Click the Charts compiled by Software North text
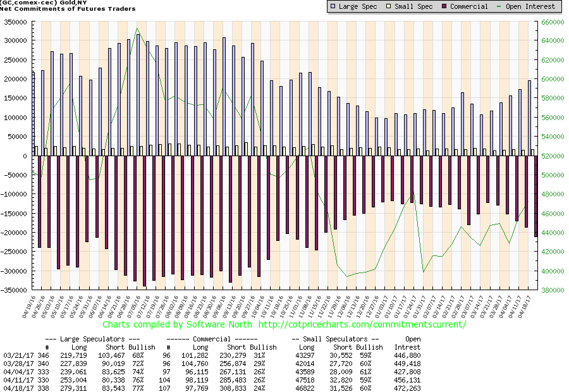 point(176,324)
